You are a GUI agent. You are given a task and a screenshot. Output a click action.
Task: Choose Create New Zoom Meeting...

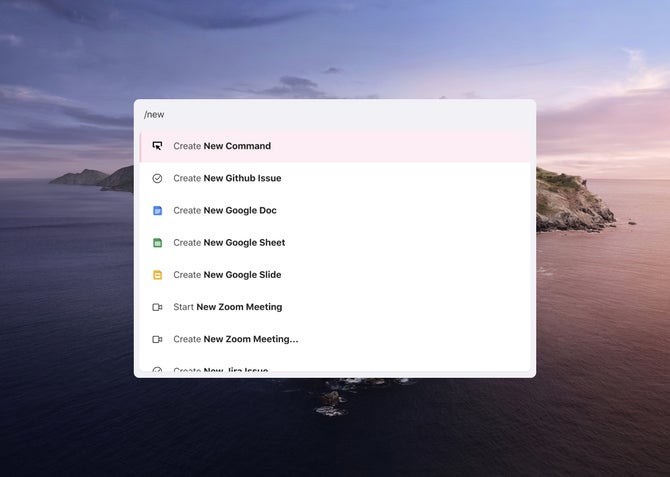coord(335,339)
